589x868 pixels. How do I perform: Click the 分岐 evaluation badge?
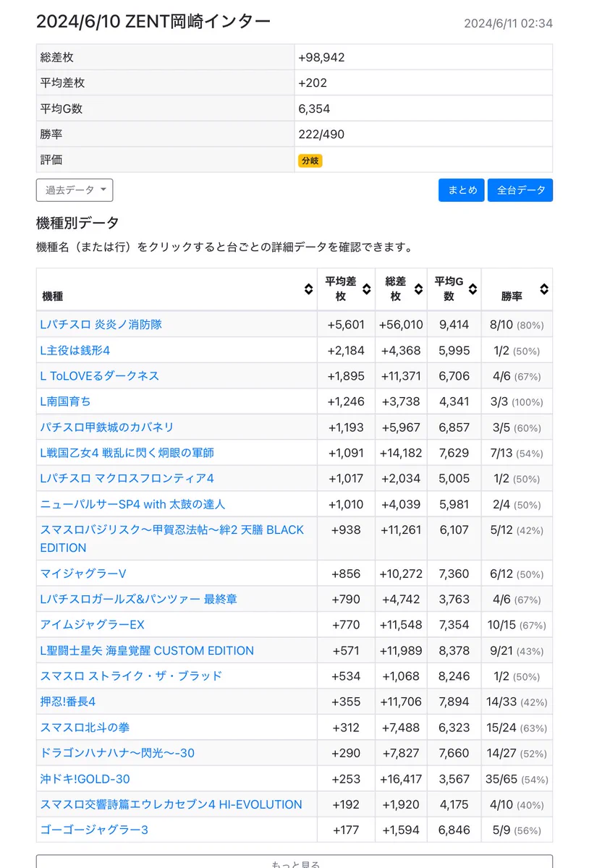tap(310, 161)
